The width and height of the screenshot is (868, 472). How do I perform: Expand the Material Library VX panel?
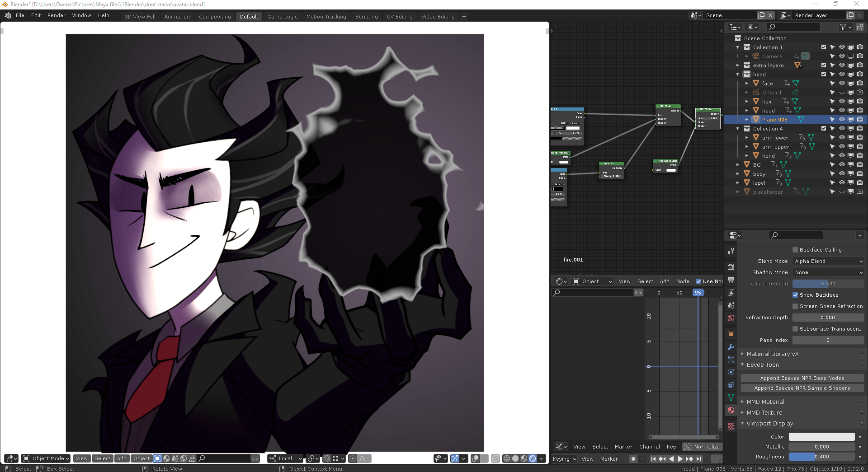coord(772,354)
